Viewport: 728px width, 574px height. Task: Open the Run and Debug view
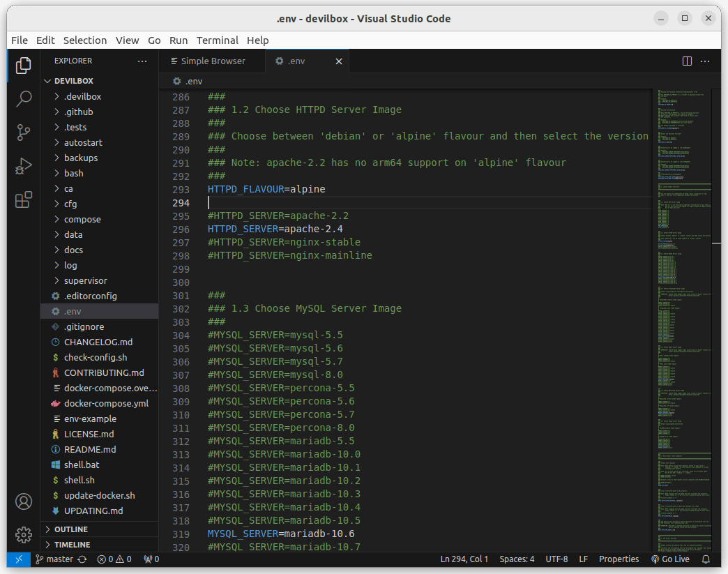(x=24, y=166)
